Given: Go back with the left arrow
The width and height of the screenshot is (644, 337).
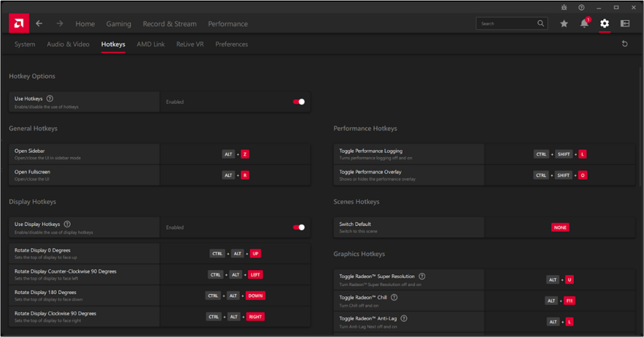Looking at the screenshot, I should [39, 24].
